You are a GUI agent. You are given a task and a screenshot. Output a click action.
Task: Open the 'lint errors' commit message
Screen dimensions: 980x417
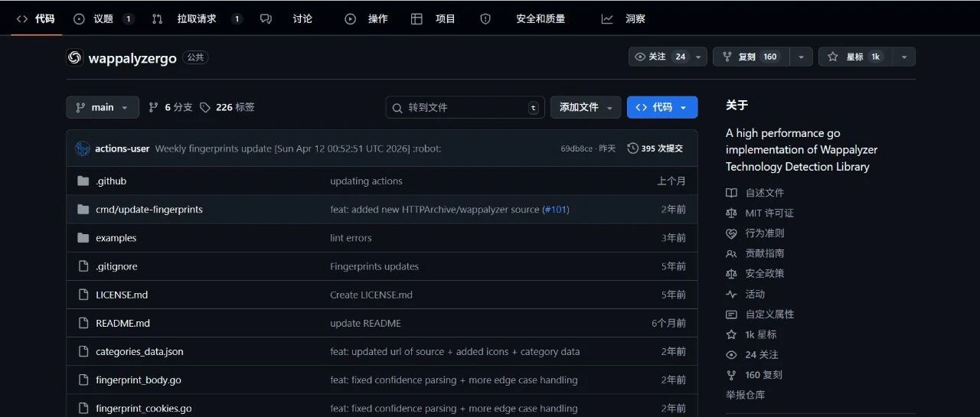pos(351,238)
